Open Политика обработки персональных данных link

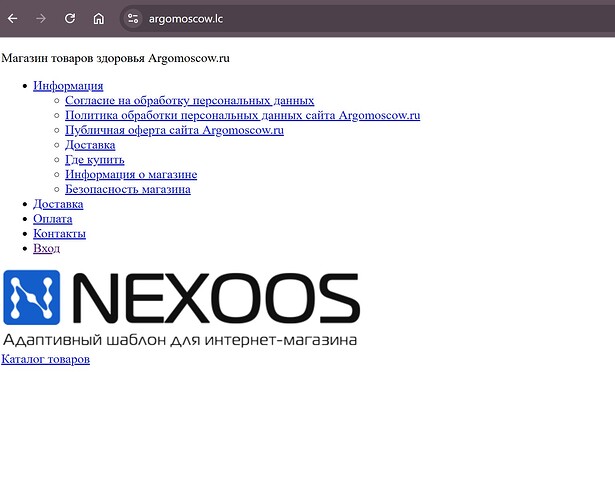coord(242,115)
